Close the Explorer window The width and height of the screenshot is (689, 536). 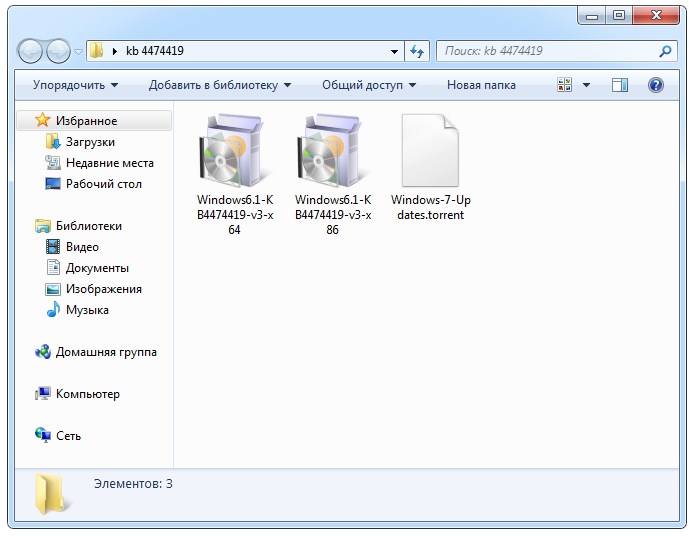click(x=656, y=16)
